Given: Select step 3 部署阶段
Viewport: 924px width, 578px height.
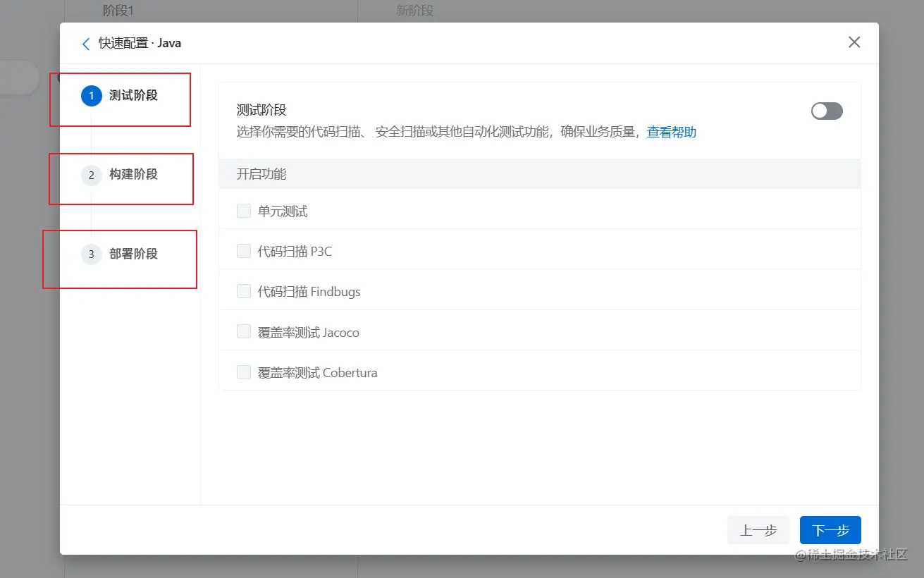Looking at the screenshot, I should point(120,254).
